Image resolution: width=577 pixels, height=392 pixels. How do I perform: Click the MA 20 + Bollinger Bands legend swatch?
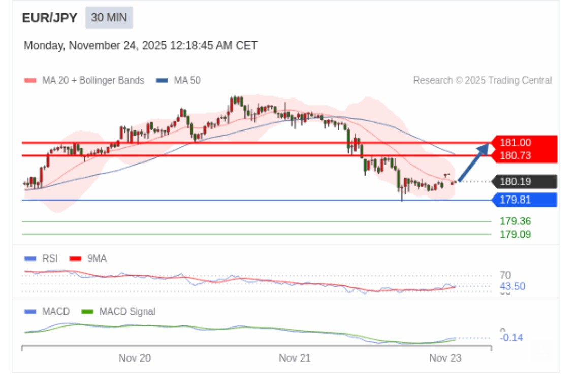[30, 81]
